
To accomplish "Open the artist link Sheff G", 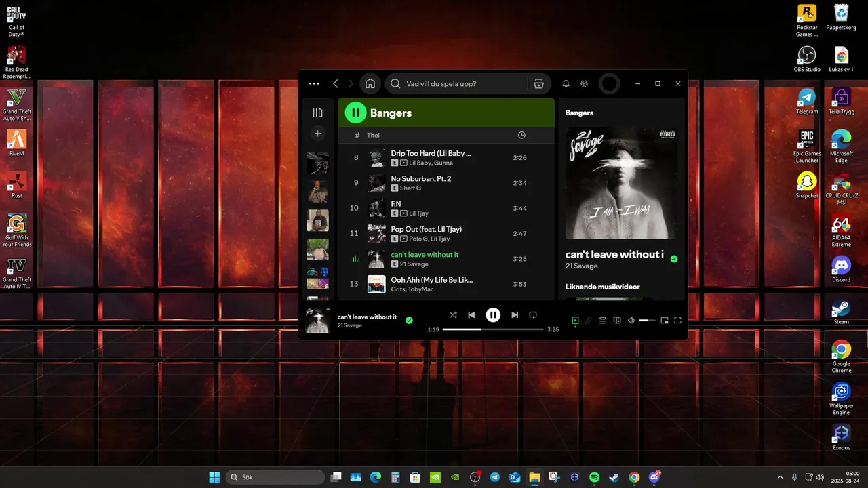I will click(x=410, y=188).
